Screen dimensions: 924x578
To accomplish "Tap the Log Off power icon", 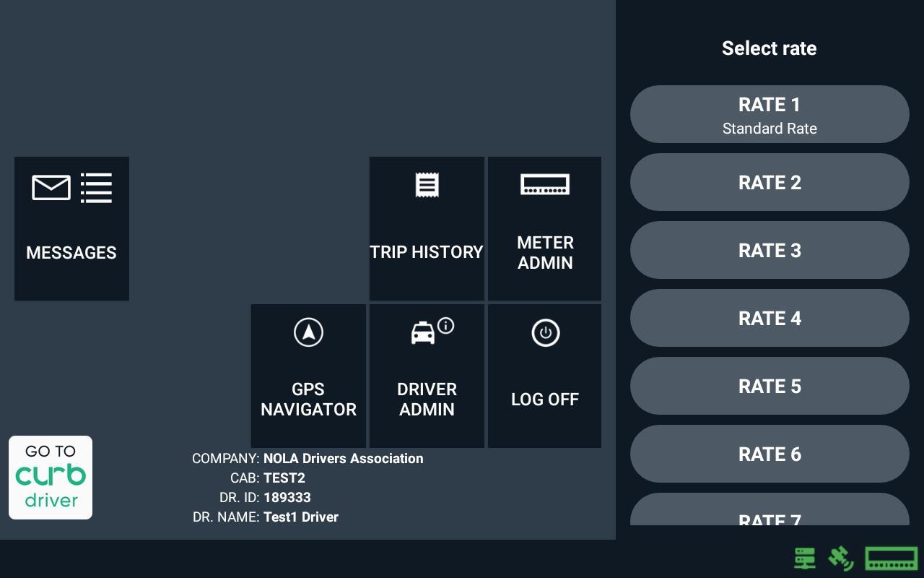I will [546, 333].
